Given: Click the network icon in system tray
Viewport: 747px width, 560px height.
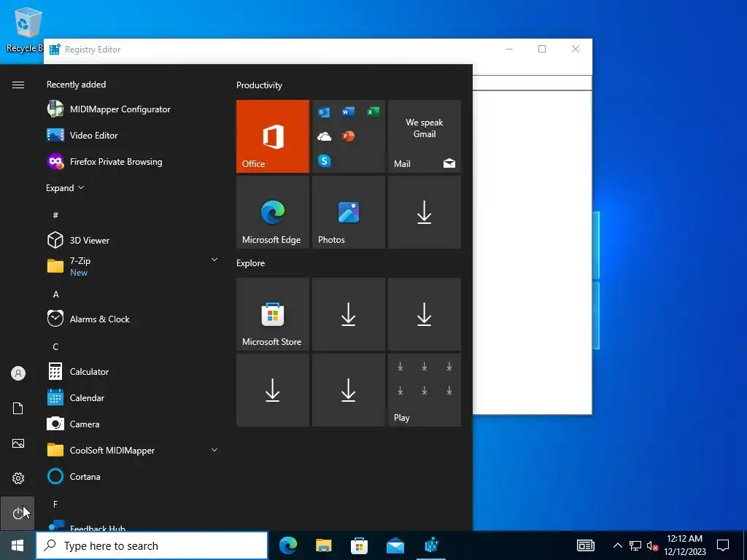Looking at the screenshot, I should pos(635,545).
